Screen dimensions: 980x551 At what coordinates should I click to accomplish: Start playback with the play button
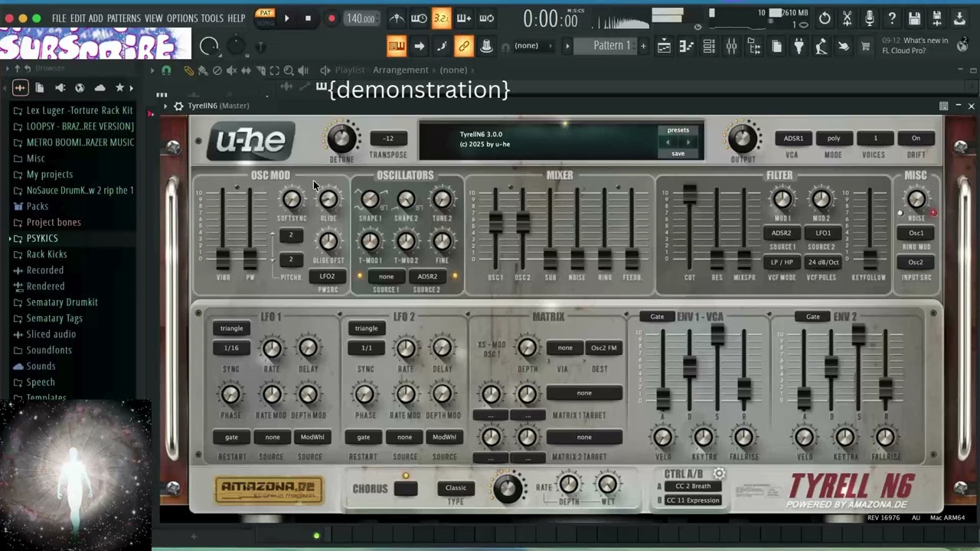287,18
